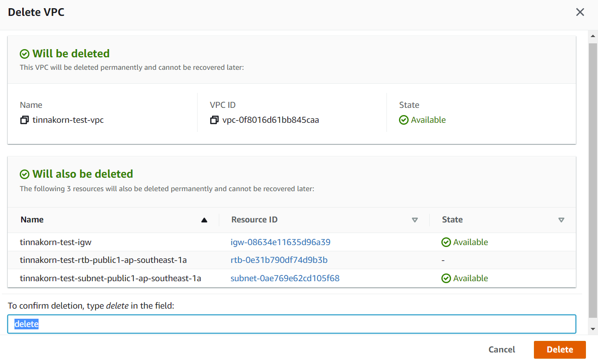Click the Available status icon for tinnakorn-test-igw

coord(446,242)
